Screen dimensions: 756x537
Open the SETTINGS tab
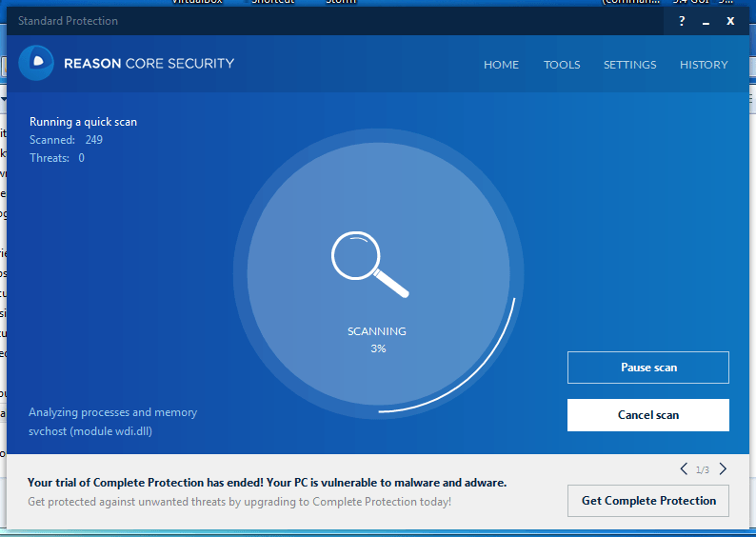click(629, 65)
